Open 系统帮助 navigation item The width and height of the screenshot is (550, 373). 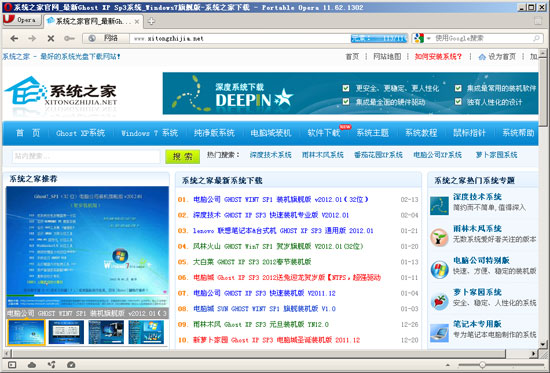click(518, 133)
